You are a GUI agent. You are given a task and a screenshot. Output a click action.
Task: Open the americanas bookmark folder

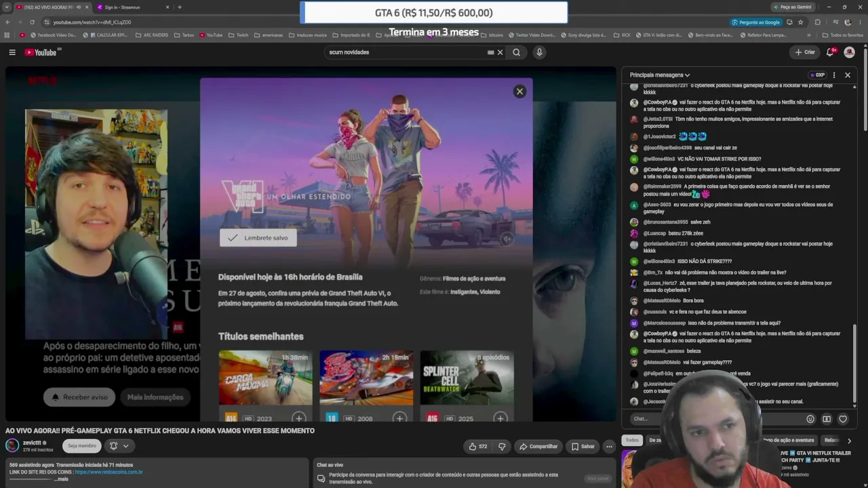[x=269, y=35]
